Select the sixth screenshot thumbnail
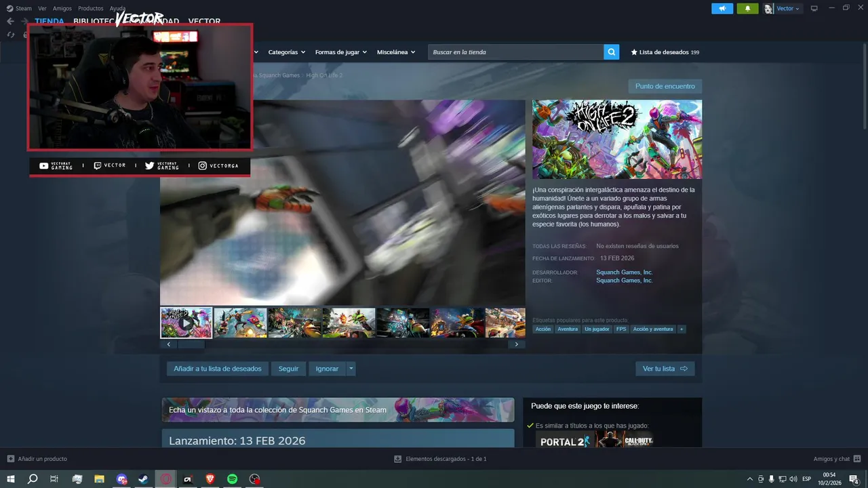The image size is (868, 488). 458,323
